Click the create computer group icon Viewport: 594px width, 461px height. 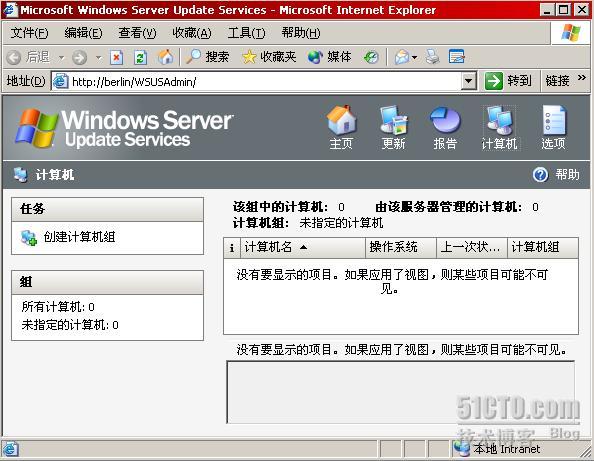[x=29, y=238]
